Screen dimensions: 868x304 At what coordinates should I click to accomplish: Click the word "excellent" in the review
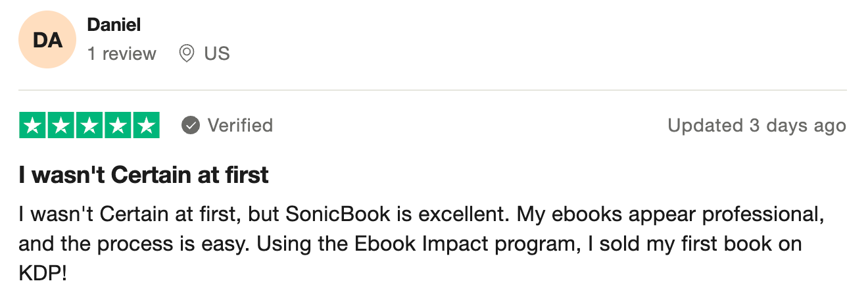pyautogui.click(x=461, y=215)
